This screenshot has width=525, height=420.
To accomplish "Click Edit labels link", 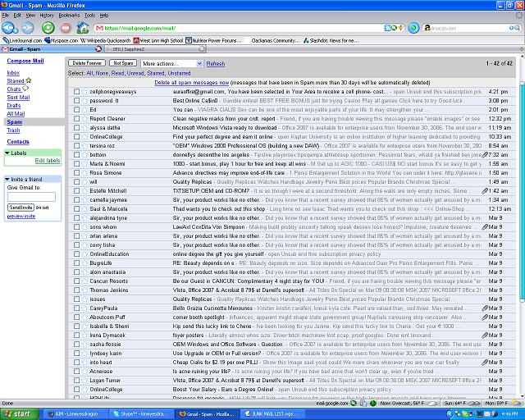I will point(48,161).
